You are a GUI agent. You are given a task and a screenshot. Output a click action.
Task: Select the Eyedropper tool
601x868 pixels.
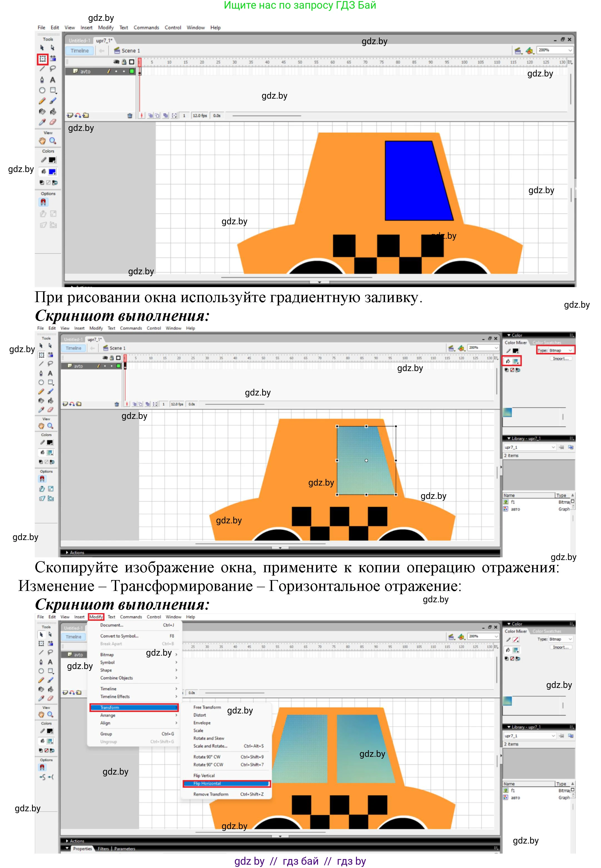(42, 121)
